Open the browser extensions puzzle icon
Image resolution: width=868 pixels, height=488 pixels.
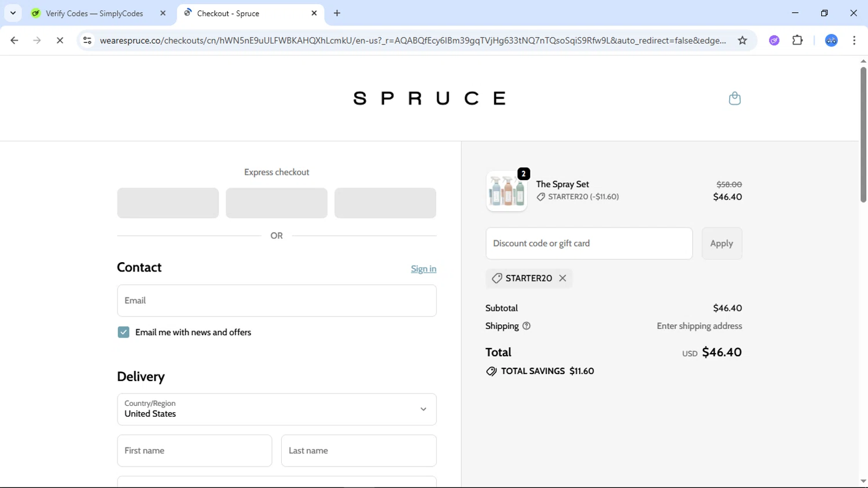[797, 41]
